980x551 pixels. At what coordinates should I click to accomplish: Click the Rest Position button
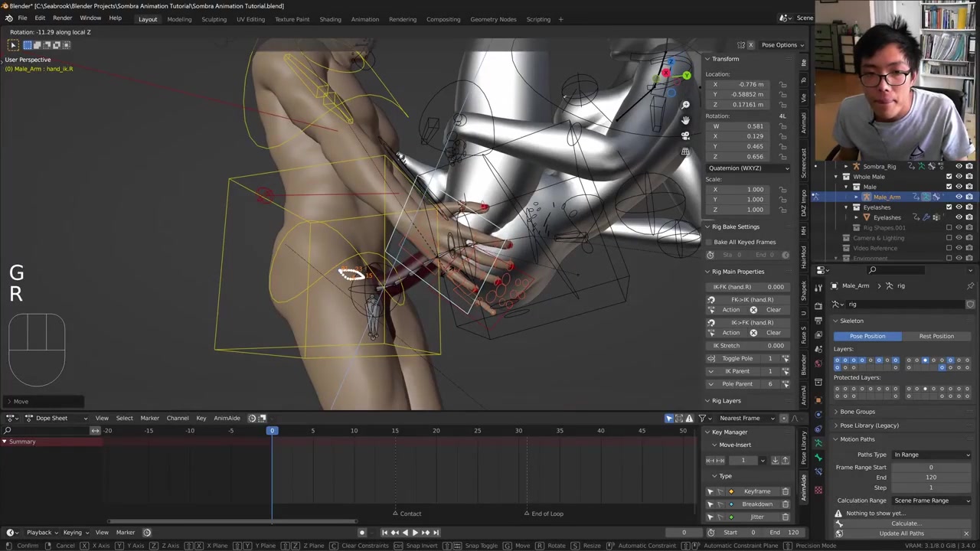pos(936,336)
